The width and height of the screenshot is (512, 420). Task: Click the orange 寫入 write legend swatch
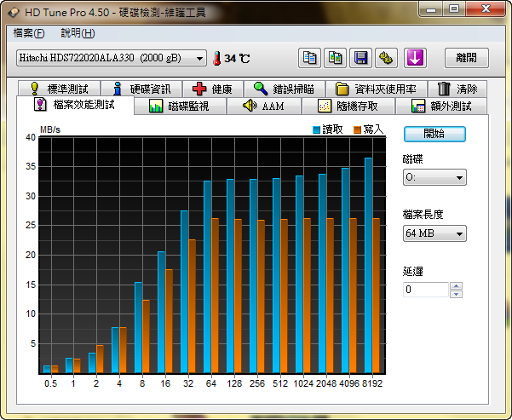[357, 129]
